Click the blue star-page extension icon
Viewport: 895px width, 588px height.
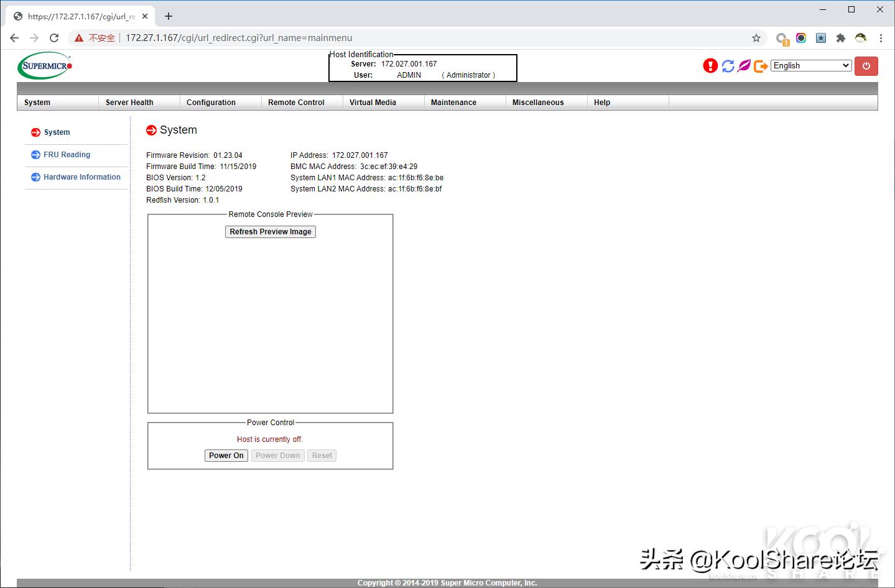pyautogui.click(x=821, y=38)
